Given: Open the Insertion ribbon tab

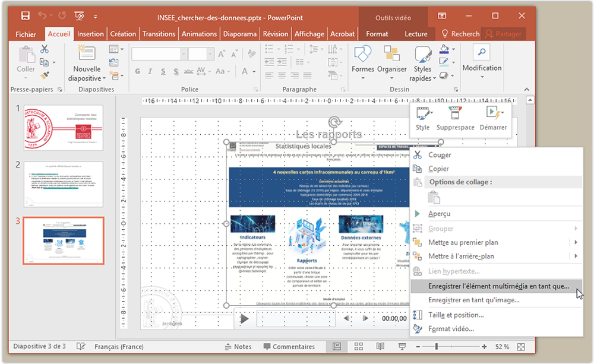Looking at the screenshot, I should 90,34.
